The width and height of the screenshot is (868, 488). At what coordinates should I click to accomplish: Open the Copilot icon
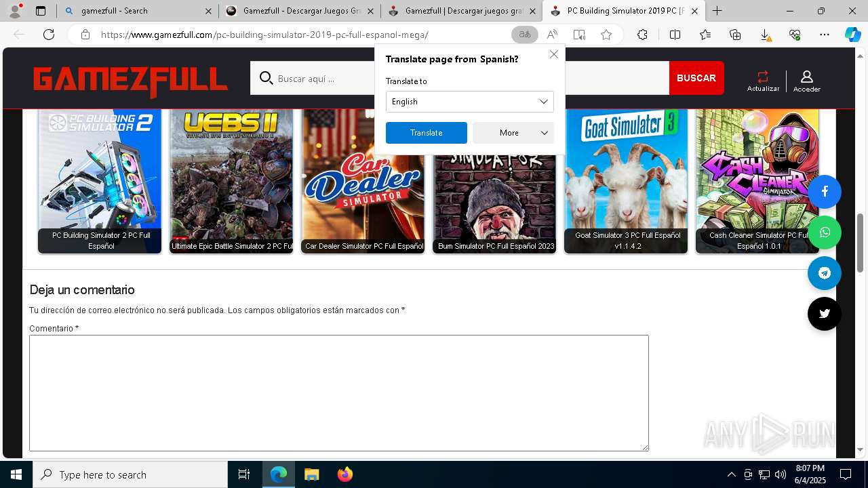(x=852, y=35)
